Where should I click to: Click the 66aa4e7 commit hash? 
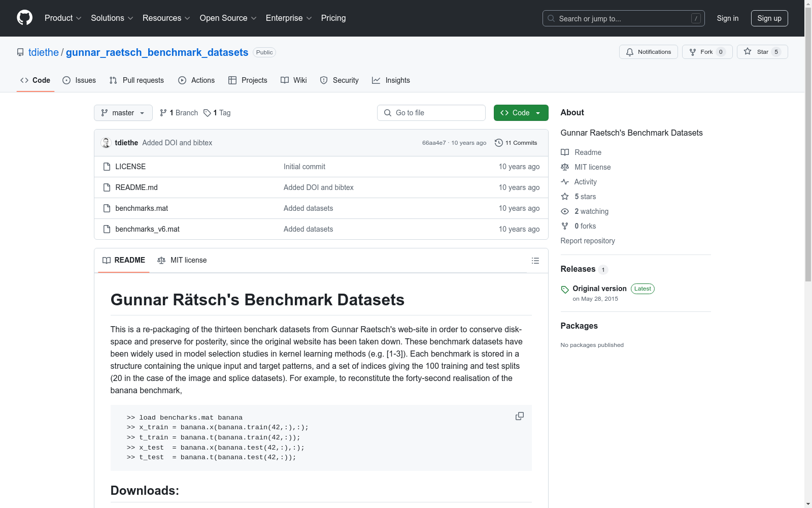[434, 143]
